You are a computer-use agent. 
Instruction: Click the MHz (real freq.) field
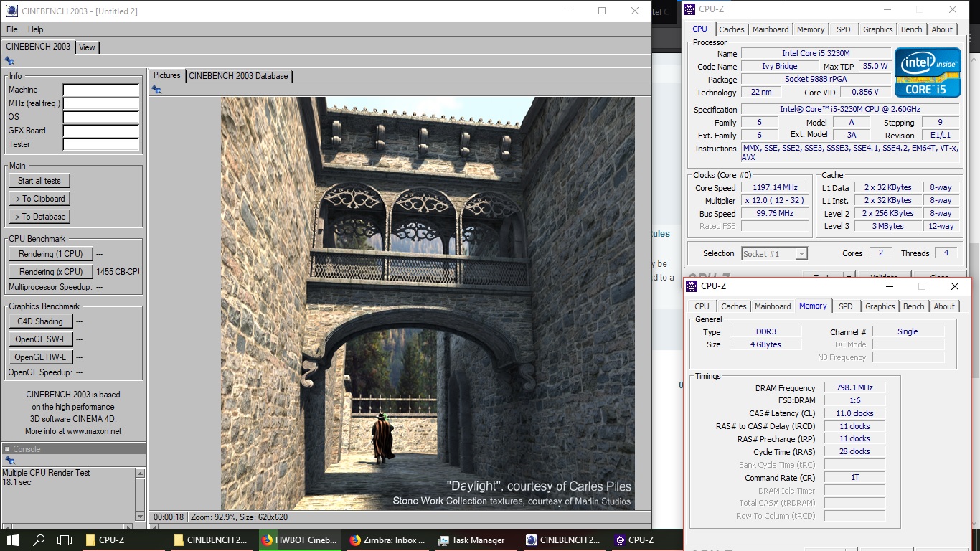101,103
